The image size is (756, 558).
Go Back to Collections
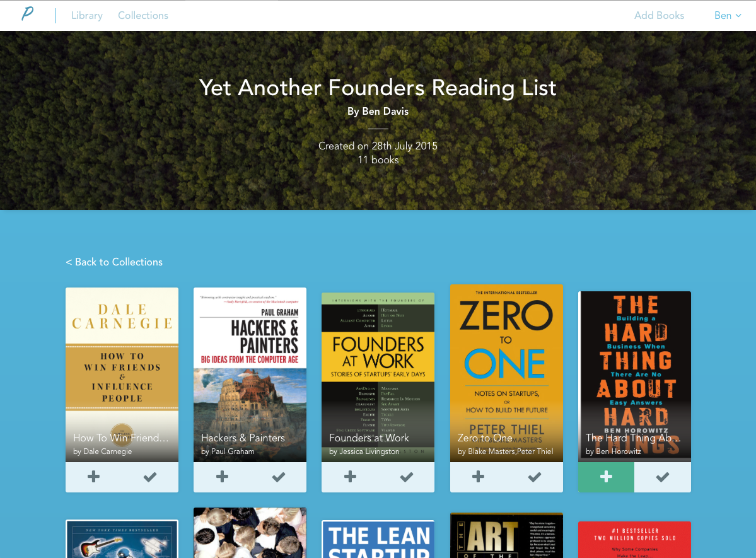click(x=114, y=262)
